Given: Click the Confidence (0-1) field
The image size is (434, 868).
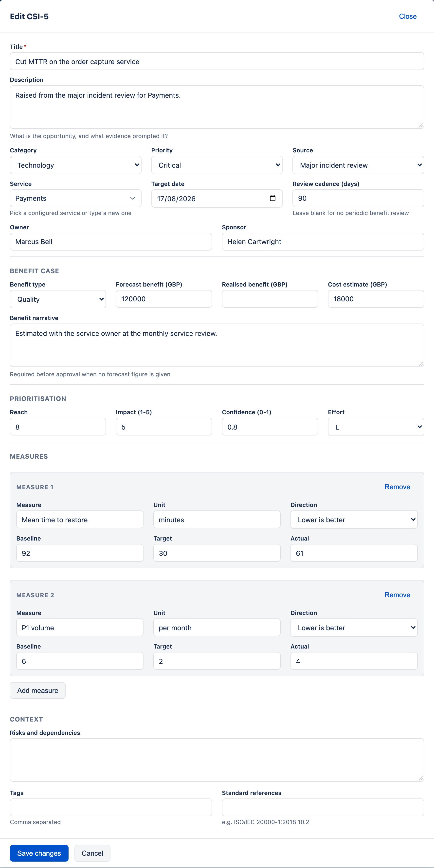Looking at the screenshot, I should click(270, 427).
